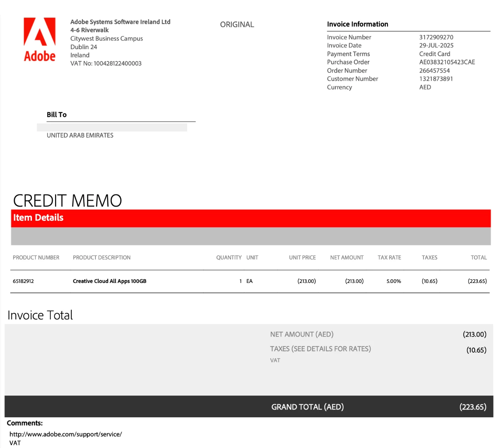Screen dimensions: 498x448
Task: Click the TAX RATE column header
Action: click(x=389, y=258)
